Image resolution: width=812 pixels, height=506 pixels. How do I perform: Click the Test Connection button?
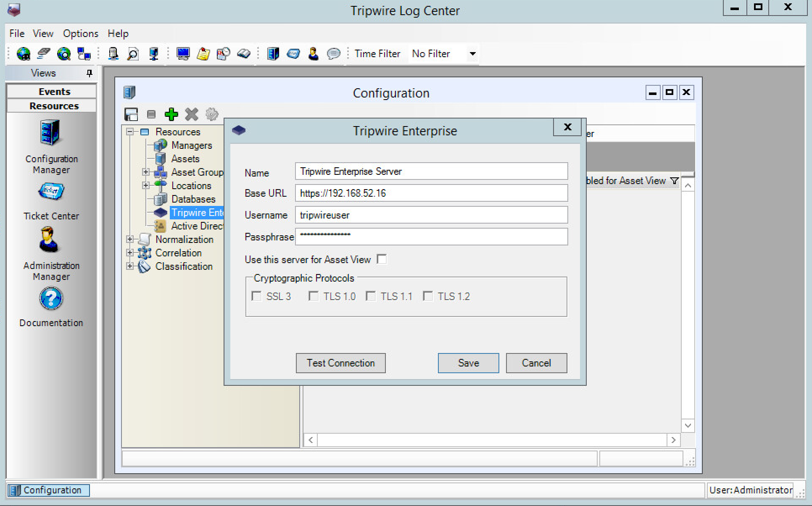pos(340,363)
